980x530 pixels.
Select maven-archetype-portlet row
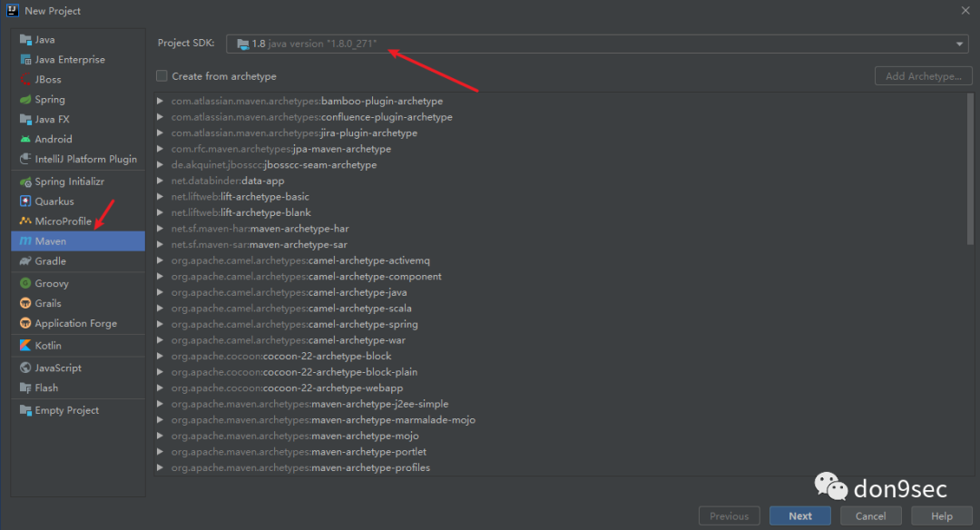(560, 451)
